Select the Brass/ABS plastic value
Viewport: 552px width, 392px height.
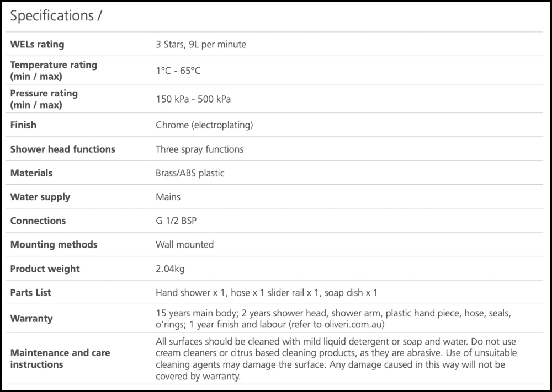pyautogui.click(x=190, y=173)
